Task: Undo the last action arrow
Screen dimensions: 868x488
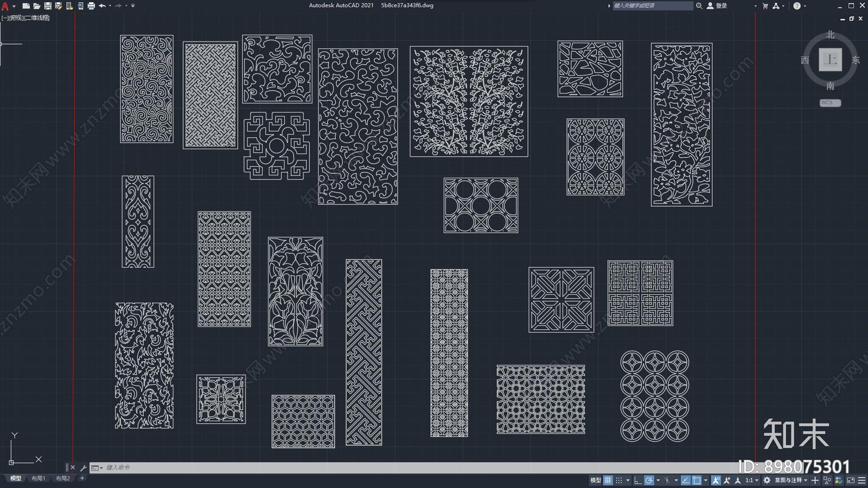Action: [x=102, y=6]
